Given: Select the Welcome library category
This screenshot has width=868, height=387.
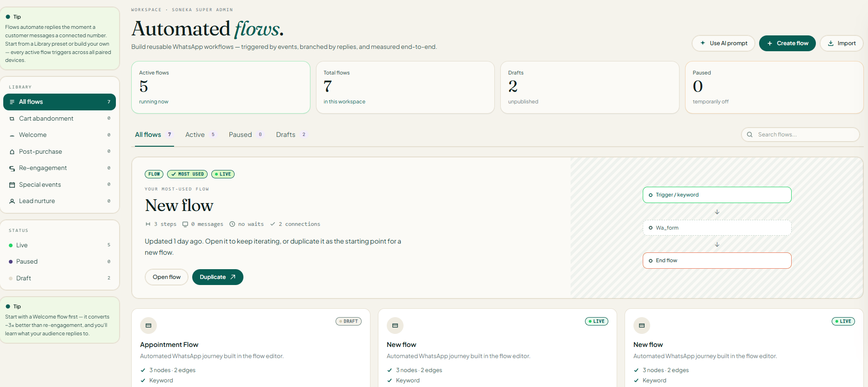Looking at the screenshot, I should point(60,135).
